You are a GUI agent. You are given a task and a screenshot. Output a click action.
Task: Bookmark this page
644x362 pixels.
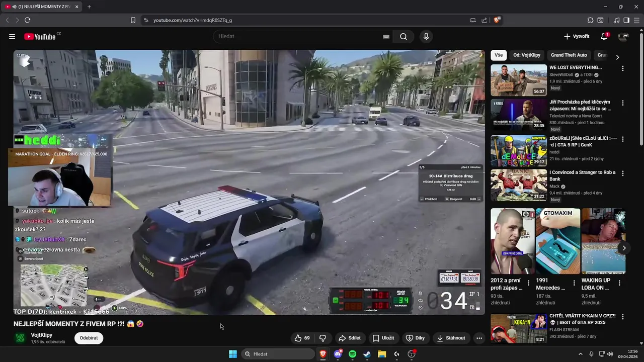133,20
